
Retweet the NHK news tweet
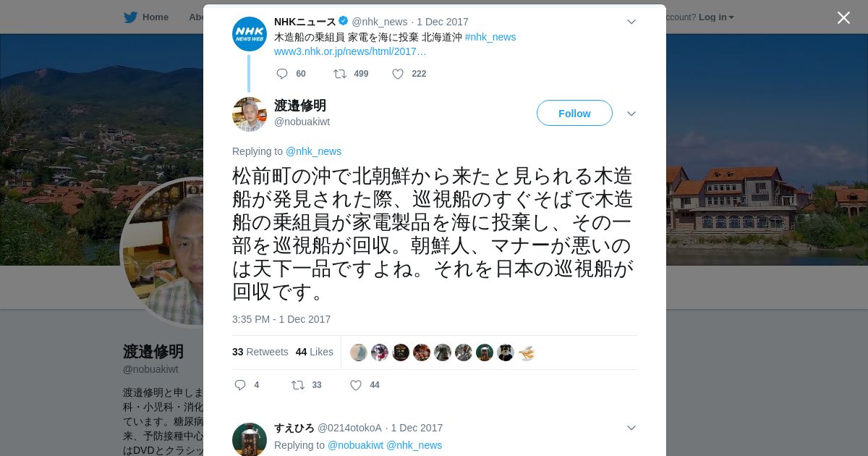pyautogui.click(x=340, y=74)
